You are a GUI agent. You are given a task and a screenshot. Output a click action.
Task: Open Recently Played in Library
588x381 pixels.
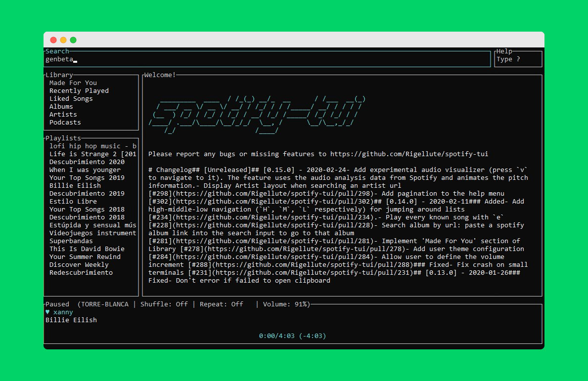[79, 90]
